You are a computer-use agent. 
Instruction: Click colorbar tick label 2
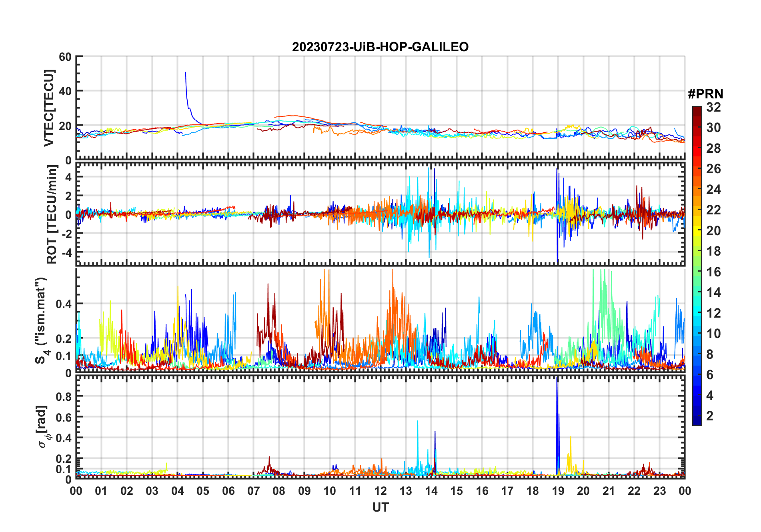click(x=710, y=416)
